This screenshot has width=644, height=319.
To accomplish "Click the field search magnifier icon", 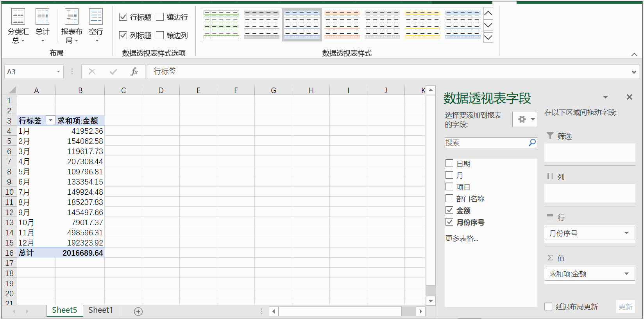I will (532, 143).
